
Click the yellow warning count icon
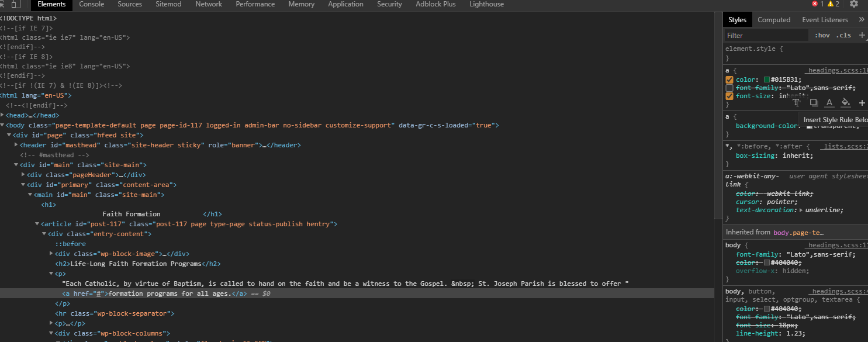pyautogui.click(x=830, y=4)
